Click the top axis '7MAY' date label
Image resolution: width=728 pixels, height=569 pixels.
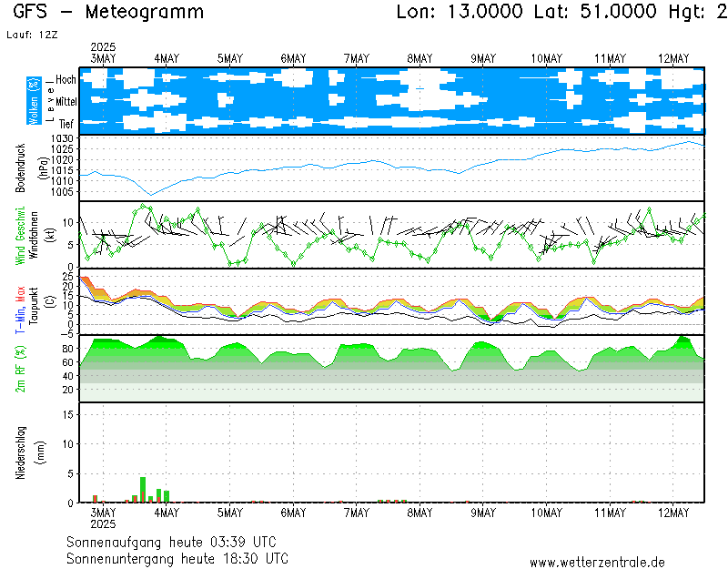click(x=357, y=58)
